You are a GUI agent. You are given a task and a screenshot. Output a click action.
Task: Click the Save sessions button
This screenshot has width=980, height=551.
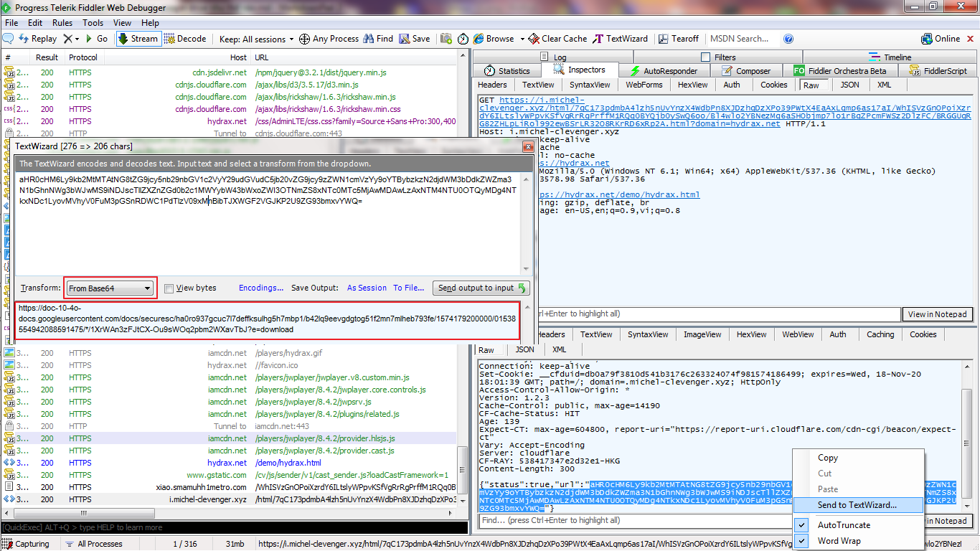pos(415,39)
